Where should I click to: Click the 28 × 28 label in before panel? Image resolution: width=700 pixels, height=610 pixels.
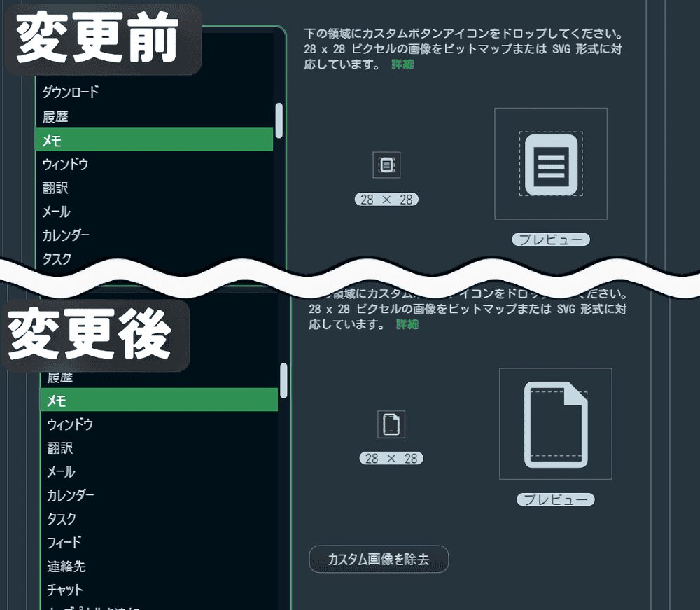(386, 199)
